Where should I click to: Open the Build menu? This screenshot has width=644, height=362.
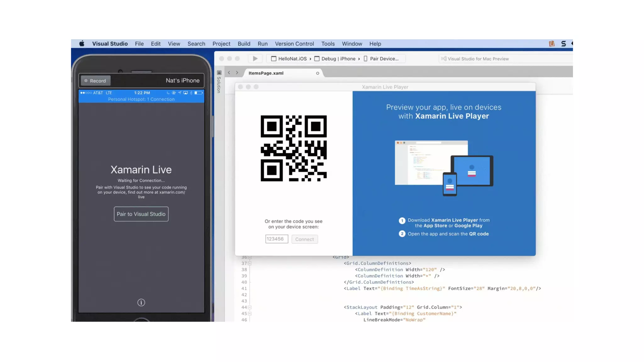point(244,44)
